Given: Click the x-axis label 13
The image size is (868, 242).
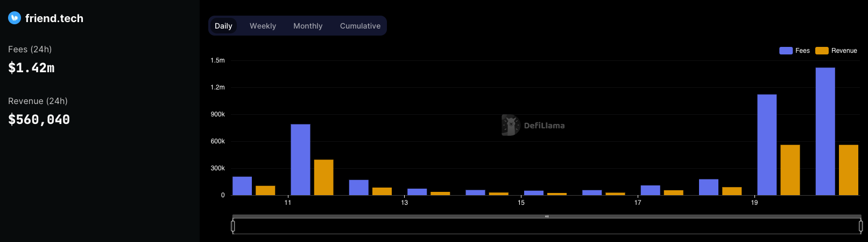Looking at the screenshot, I should click(x=405, y=203).
